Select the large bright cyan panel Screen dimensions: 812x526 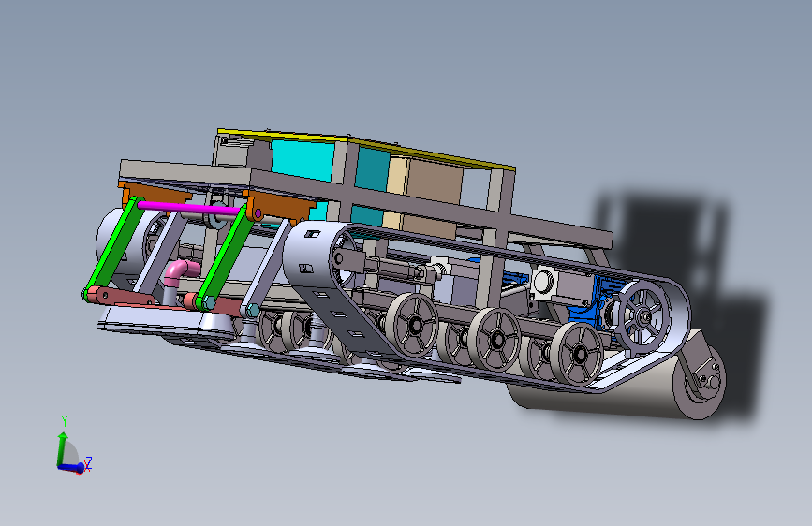(303, 160)
